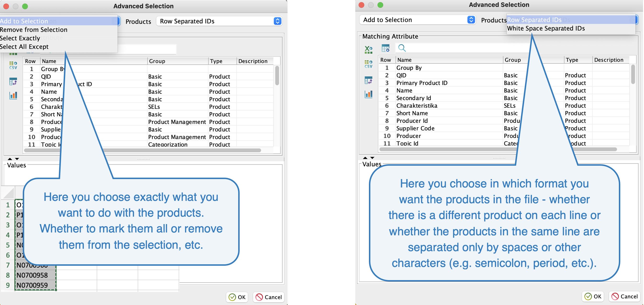Click the spreadsheet select-all corner triangle

point(8,193)
